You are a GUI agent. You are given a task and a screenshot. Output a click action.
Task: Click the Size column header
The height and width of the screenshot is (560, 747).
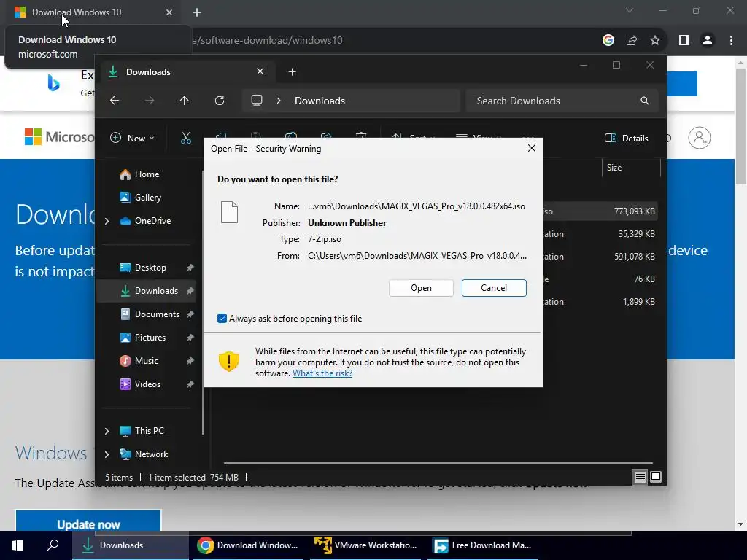coord(631,168)
